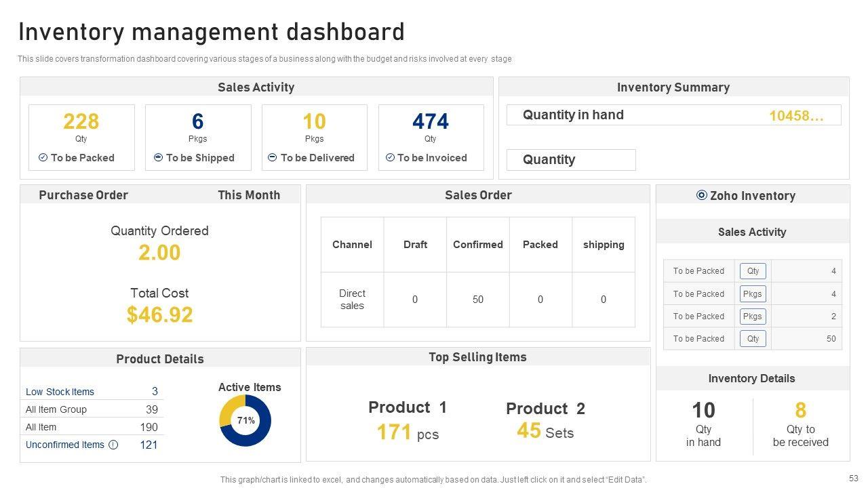
Task: Click the minus-circle icon beside To be Delivered
Action: click(x=273, y=157)
